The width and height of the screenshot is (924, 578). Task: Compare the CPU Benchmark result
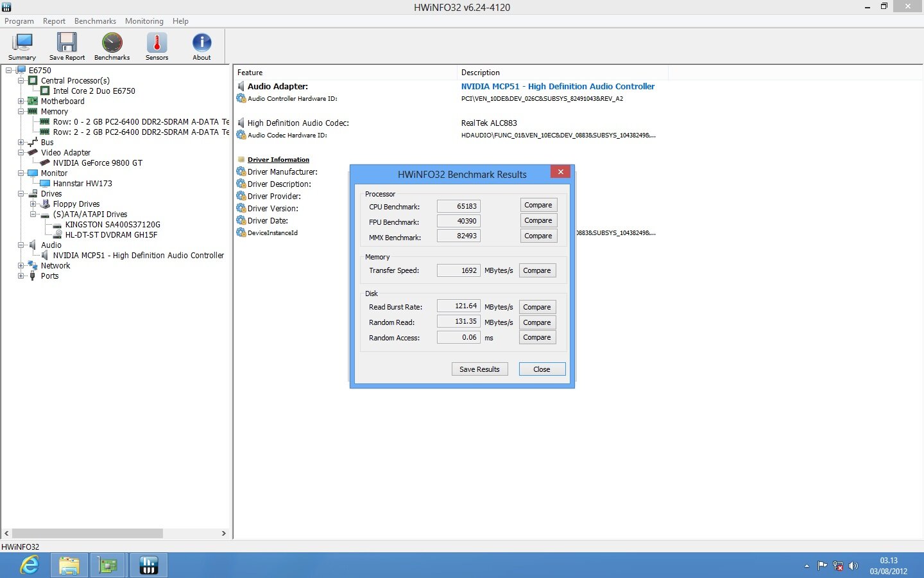point(538,206)
